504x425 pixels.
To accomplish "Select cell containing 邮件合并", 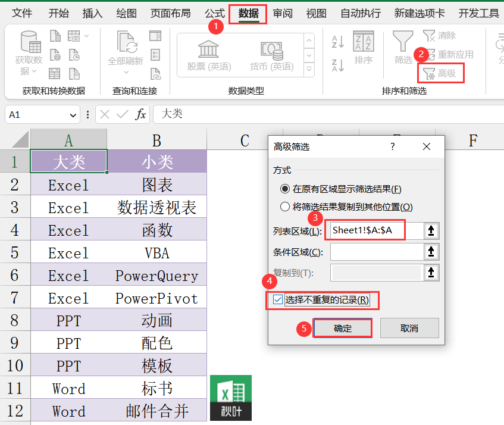I will [x=157, y=411].
